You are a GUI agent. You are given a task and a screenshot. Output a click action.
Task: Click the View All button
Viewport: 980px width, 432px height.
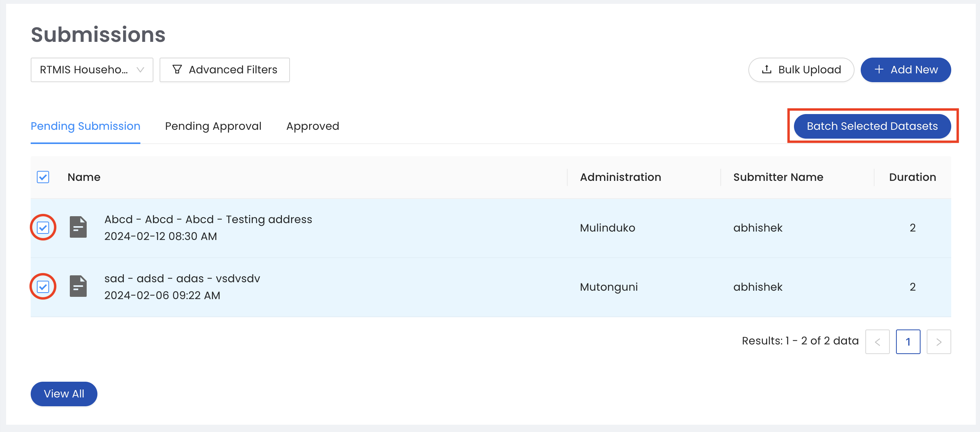(64, 394)
